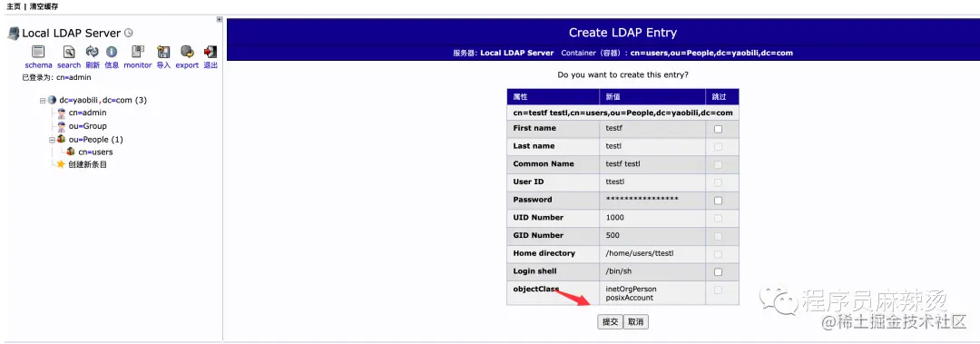Click the disabled checkbox in Home directory row
The image size is (980, 344).
(x=718, y=254)
